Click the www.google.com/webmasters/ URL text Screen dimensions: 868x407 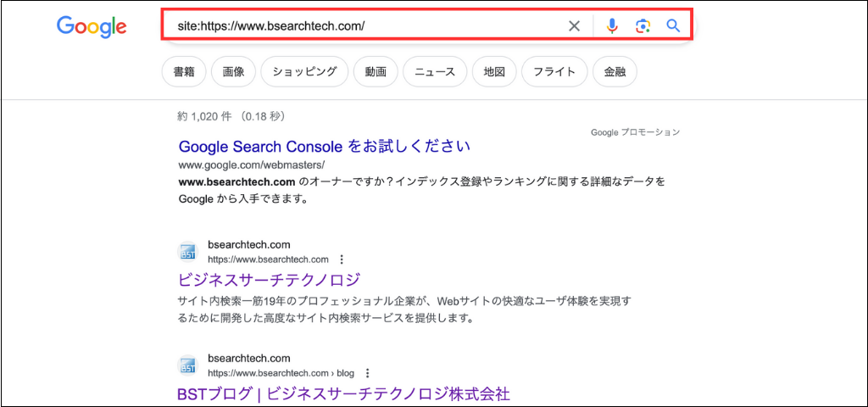tap(251, 165)
